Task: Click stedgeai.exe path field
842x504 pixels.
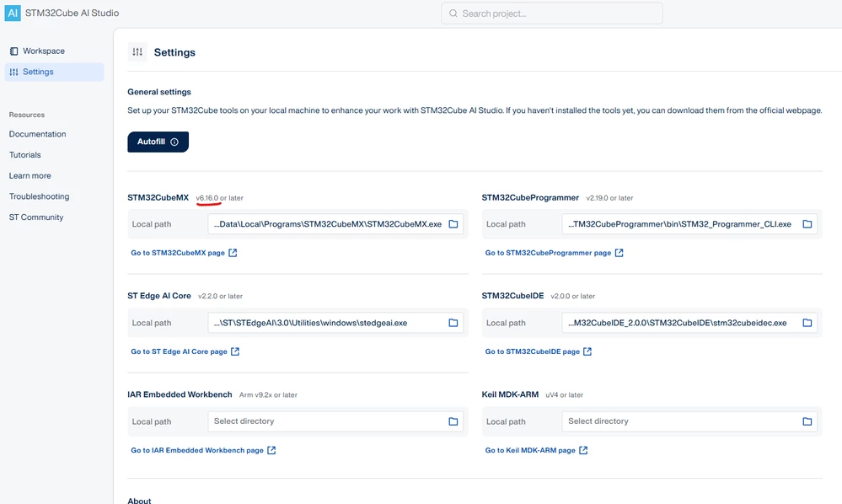Action: [x=335, y=323]
